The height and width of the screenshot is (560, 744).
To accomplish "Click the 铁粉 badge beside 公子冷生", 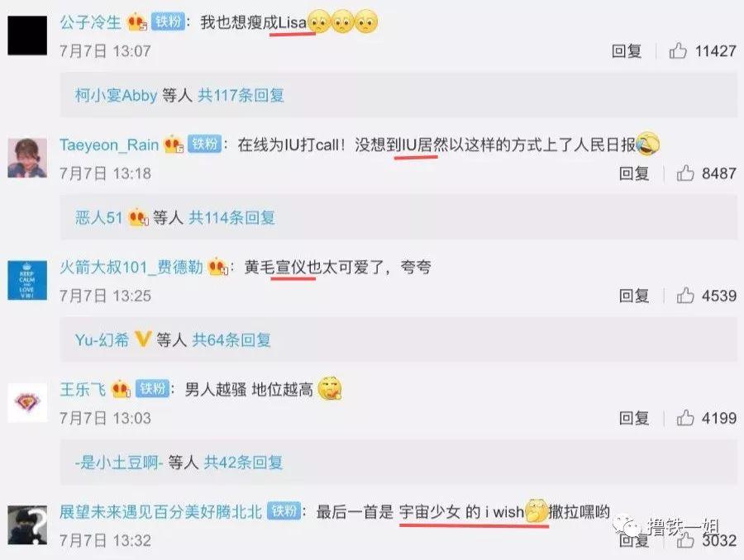I will 168,21.
